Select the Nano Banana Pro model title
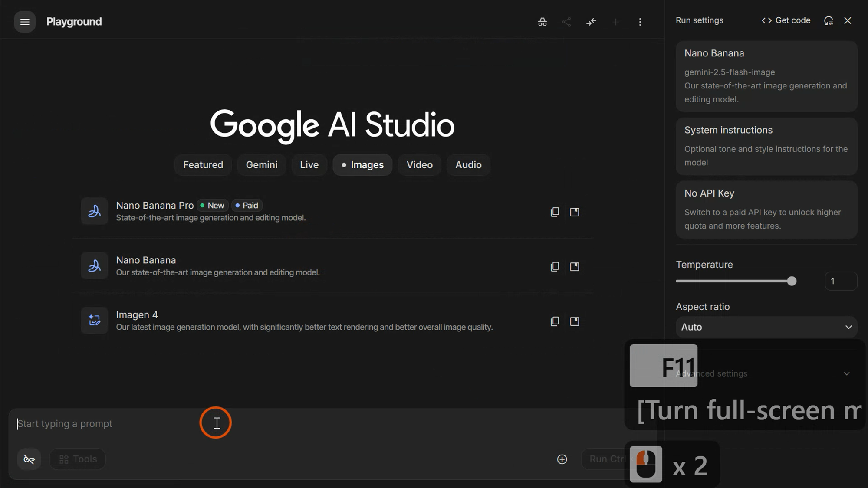This screenshot has height=488, width=868. click(x=155, y=205)
